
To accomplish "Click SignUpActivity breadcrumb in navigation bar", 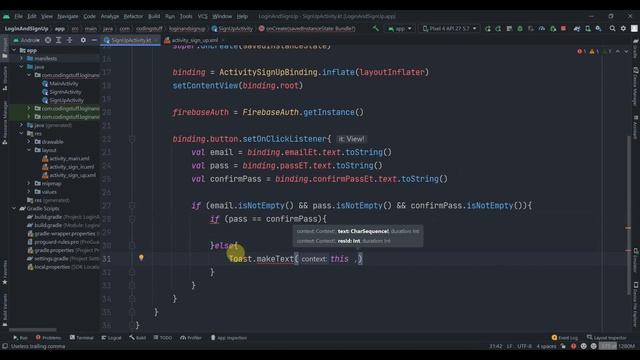I will pos(232,29).
